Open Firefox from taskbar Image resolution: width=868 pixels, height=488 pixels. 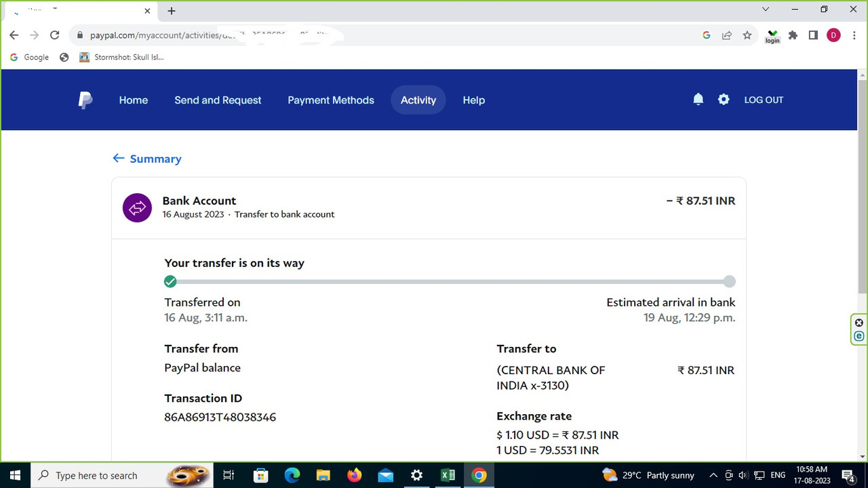(x=354, y=475)
